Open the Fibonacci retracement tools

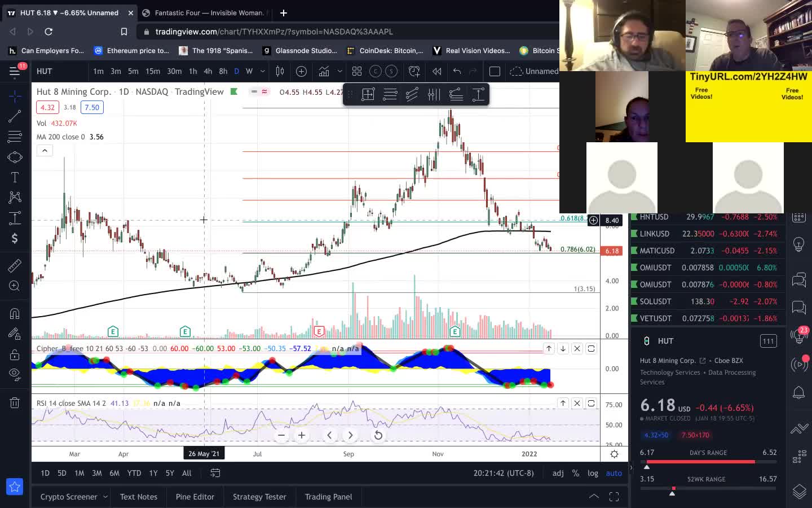coord(15,137)
